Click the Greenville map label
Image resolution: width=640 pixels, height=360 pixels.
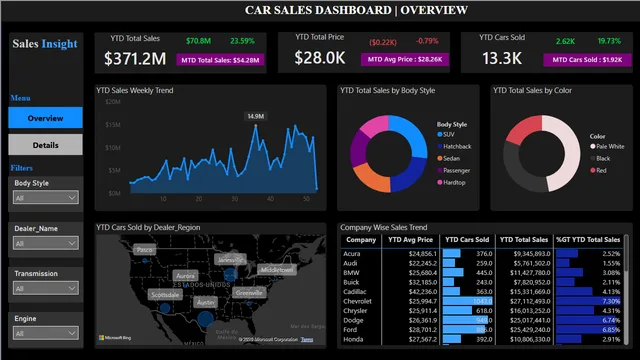249,293
